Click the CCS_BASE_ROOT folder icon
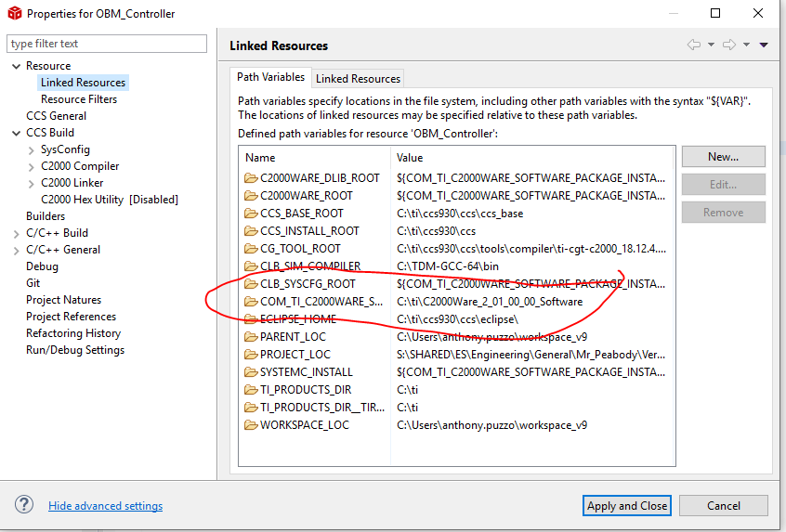Image resolution: width=786 pixels, height=532 pixels. point(250,214)
